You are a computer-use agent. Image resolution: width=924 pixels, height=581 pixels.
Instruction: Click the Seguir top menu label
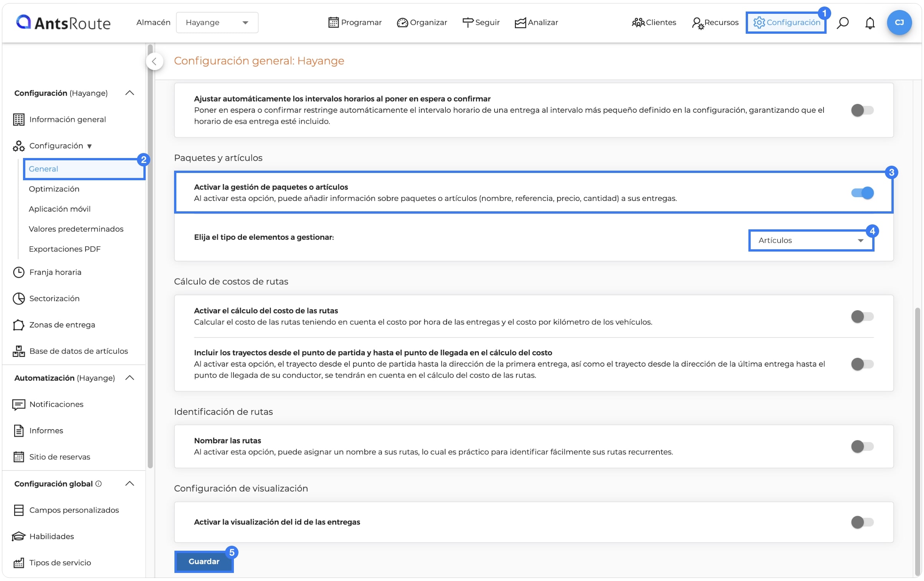(x=487, y=22)
